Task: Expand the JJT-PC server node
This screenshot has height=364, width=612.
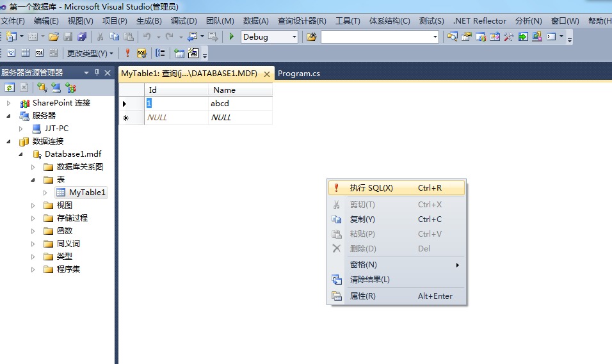Action: click(x=21, y=129)
